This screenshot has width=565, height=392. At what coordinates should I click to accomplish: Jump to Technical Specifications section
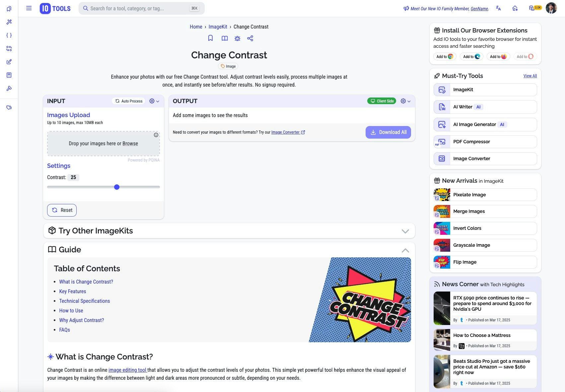pos(84,301)
